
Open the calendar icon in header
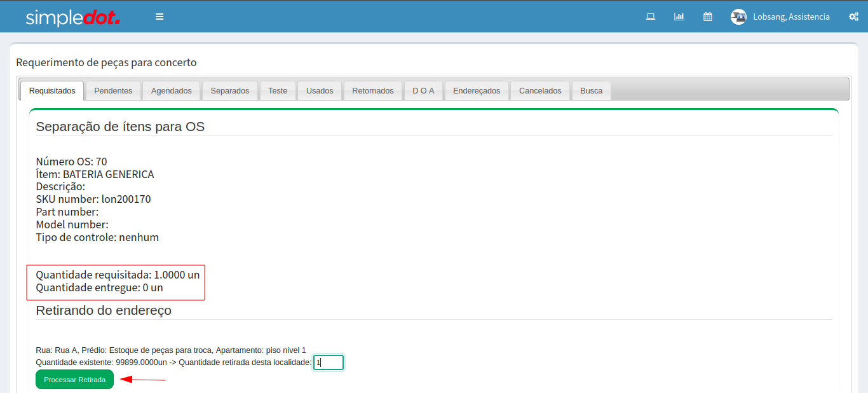(x=707, y=17)
